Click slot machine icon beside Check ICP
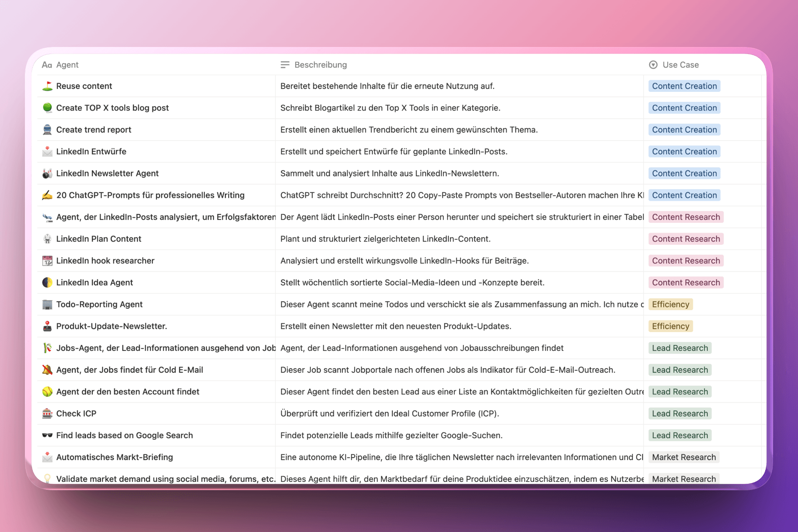The height and width of the screenshot is (532, 798). pyautogui.click(x=47, y=414)
